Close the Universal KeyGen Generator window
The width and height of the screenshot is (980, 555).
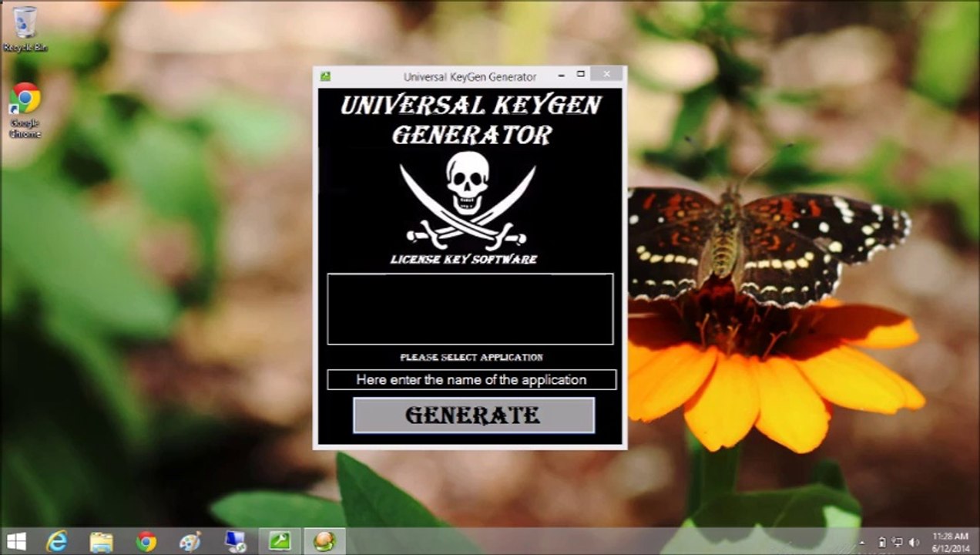point(607,75)
